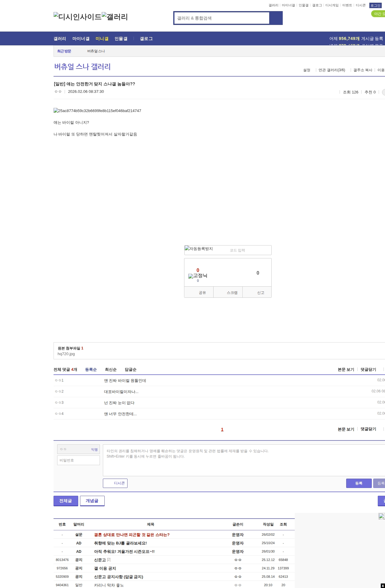Open the 설정 menu in gallery header
This screenshot has width=385, height=588.
(306, 70)
